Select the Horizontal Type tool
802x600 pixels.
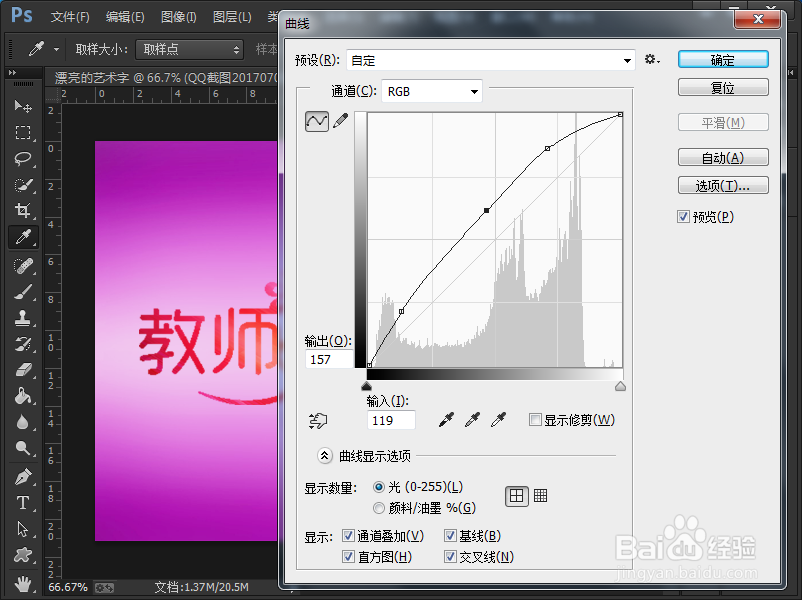coord(22,503)
